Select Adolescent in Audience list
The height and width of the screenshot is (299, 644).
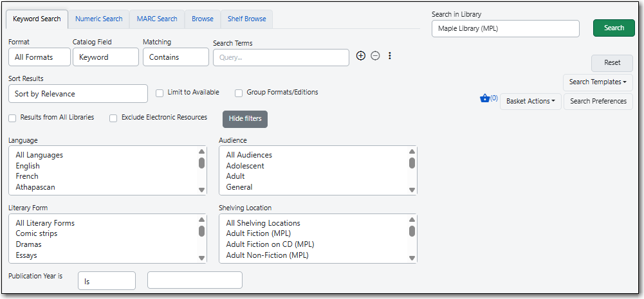click(245, 166)
